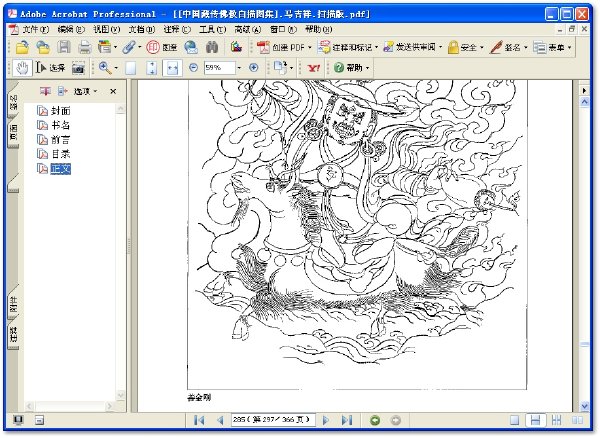Click the Fit Width icon
The height and width of the screenshot is (438, 600).
pyautogui.click(x=172, y=68)
